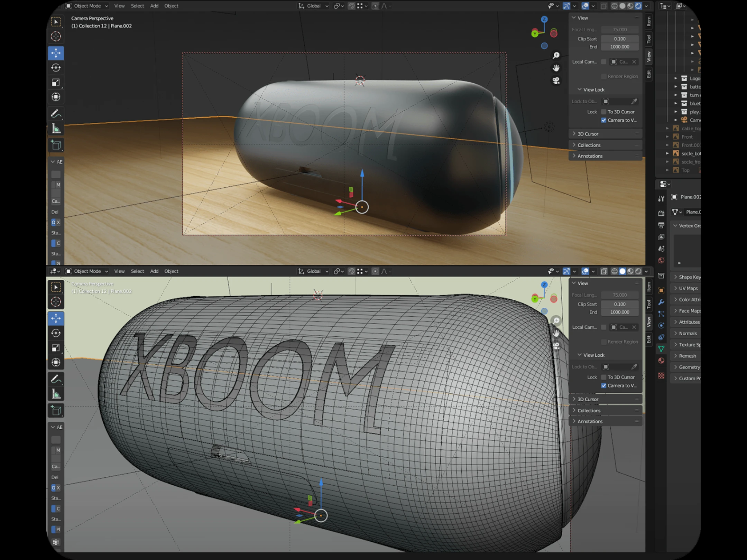
Task: Expand the Annotations section in bottom panel
Action: (x=590, y=421)
